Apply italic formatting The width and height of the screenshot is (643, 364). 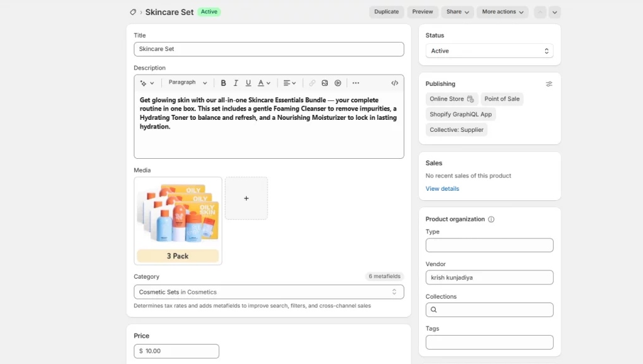235,82
